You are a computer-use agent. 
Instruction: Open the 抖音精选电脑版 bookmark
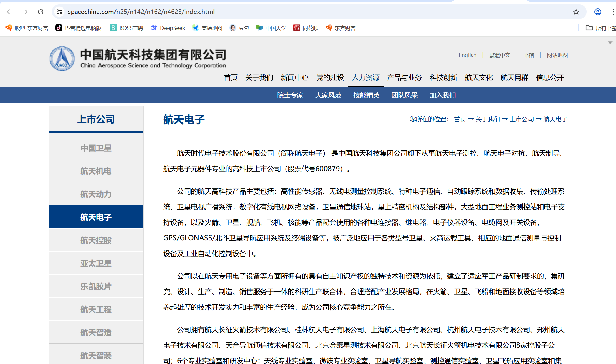(78, 28)
